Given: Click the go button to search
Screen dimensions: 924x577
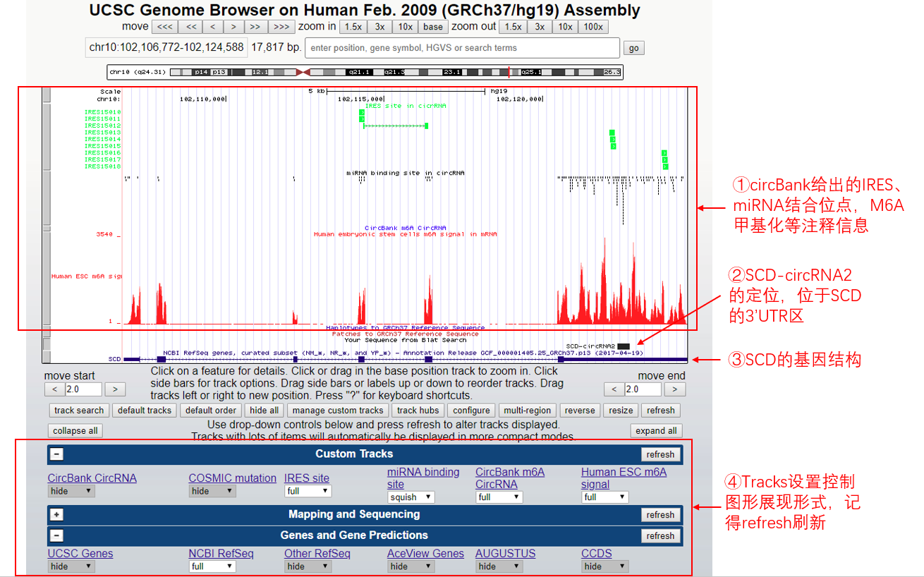Looking at the screenshot, I should pos(634,48).
